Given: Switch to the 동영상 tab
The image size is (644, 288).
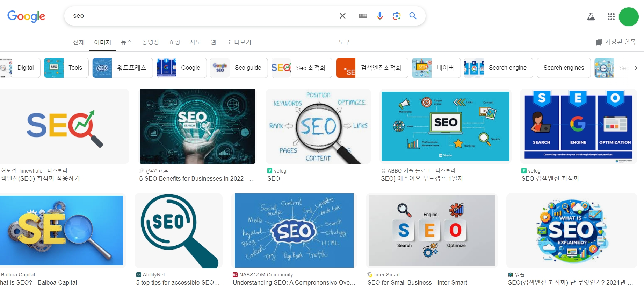Looking at the screenshot, I should click(150, 42).
